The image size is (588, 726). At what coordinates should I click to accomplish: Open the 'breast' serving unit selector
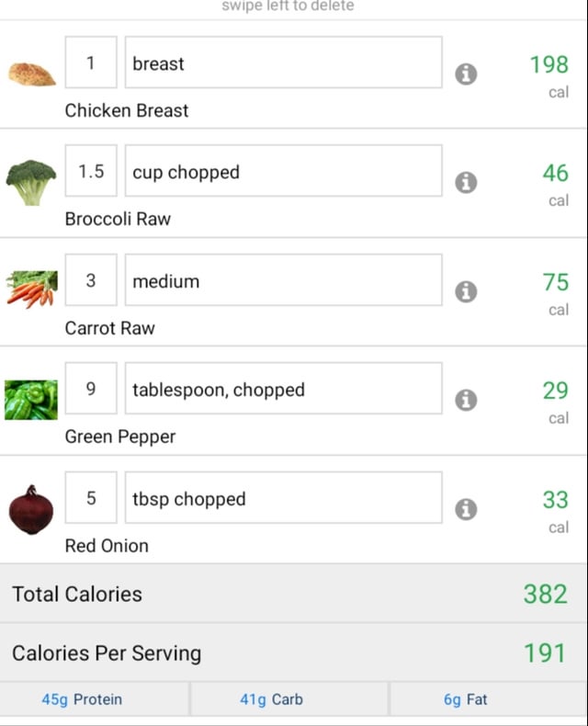pos(283,62)
